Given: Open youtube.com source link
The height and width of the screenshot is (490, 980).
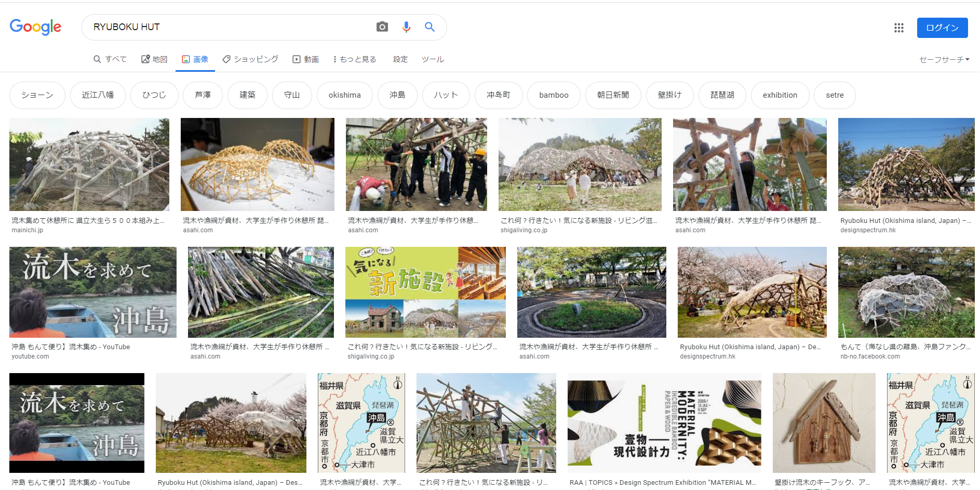Looking at the screenshot, I should point(30,356).
